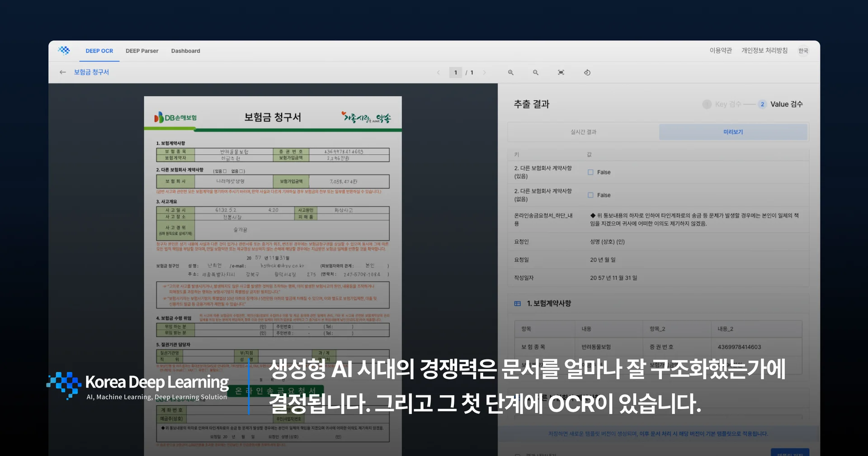Check the 다른 보험회사 계약사항 (있음) checkbox
The height and width of the screenshot is (456, 868).
(590, 172)
